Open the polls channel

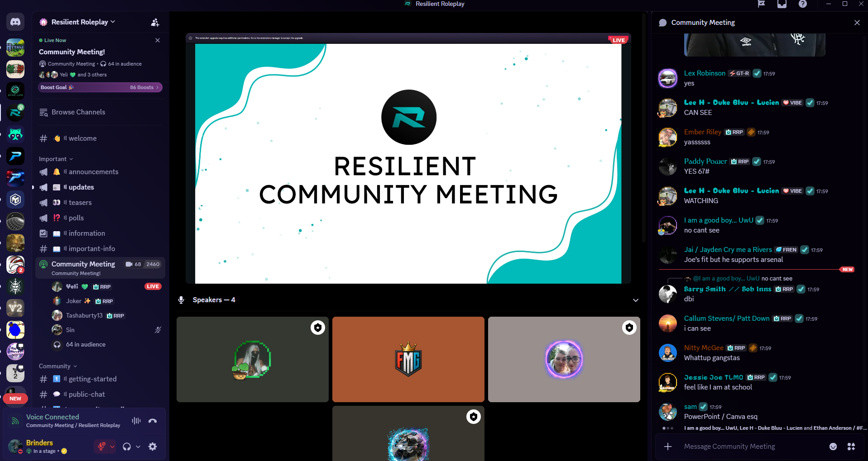click(100, 218)
